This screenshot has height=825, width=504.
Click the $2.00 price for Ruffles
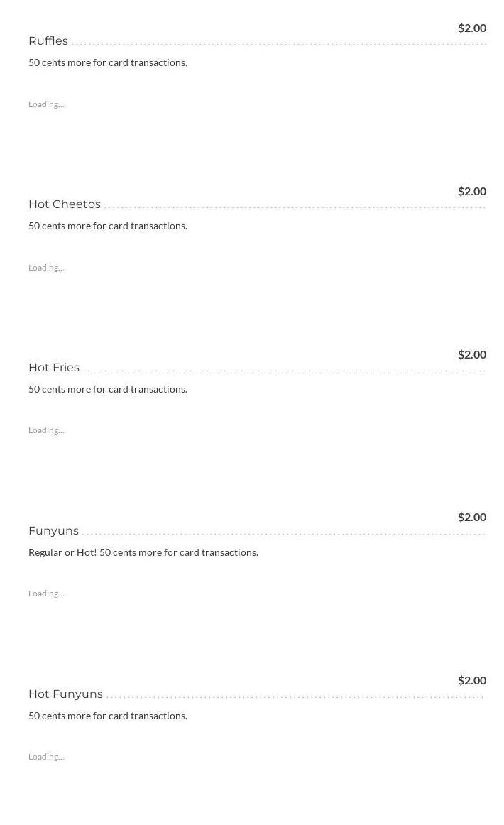(x=471, y=28)
